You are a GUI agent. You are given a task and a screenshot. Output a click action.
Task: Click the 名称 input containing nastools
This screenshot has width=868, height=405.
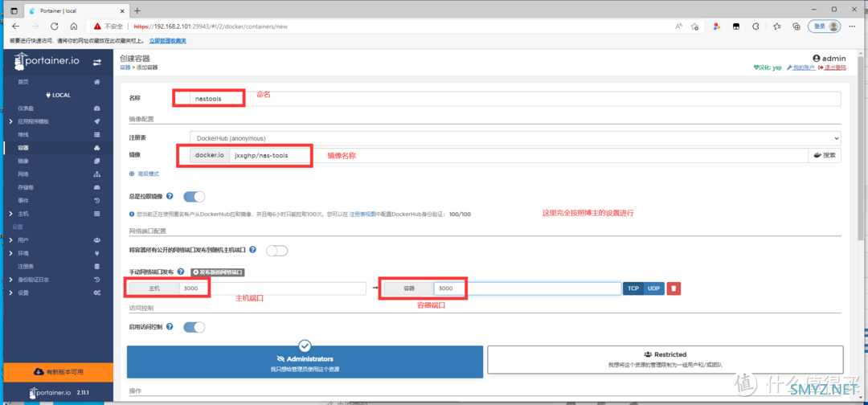(x=515, y=99)
